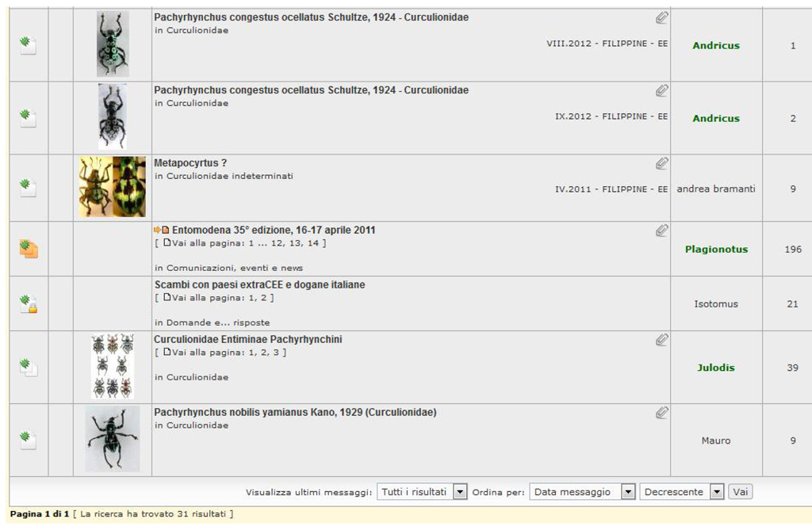Open Pachyrhynchus nobilis yamianus beetle thumbnail
The height and width of the screenshot is (530, 812).
tap(112, 439)
